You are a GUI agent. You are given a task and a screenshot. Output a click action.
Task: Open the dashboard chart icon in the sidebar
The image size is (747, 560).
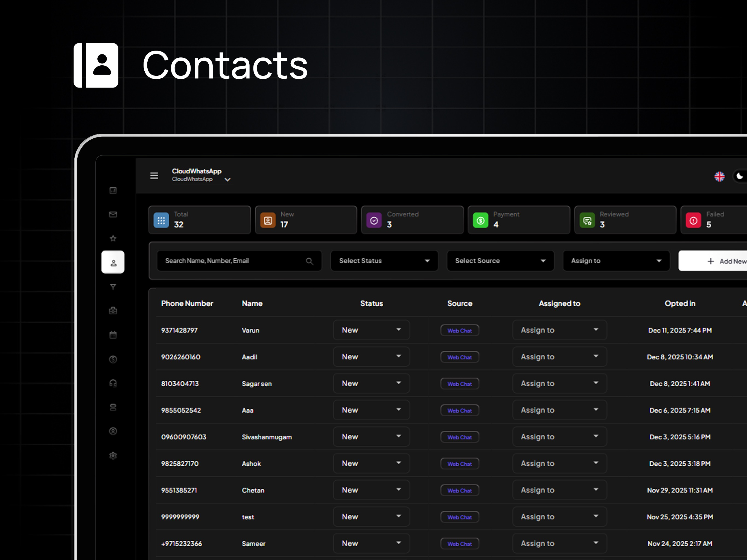click(113, 191)
